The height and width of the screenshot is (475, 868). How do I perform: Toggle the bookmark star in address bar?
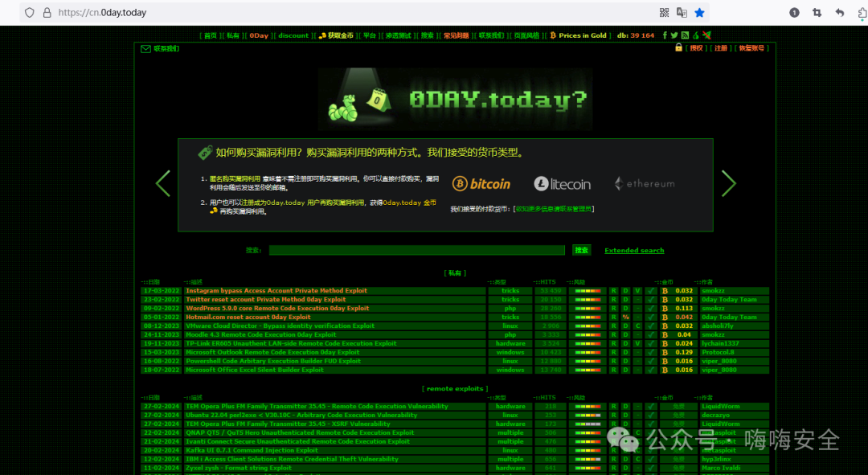700,13
